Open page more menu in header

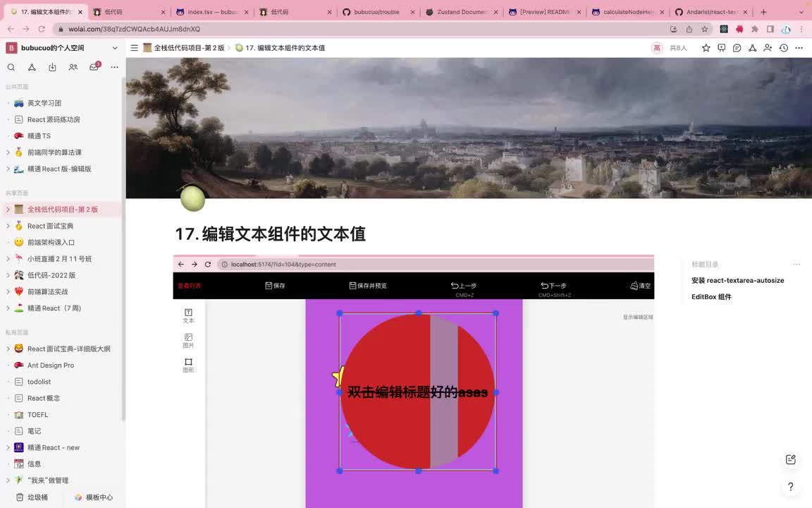[x=799, y=48]
